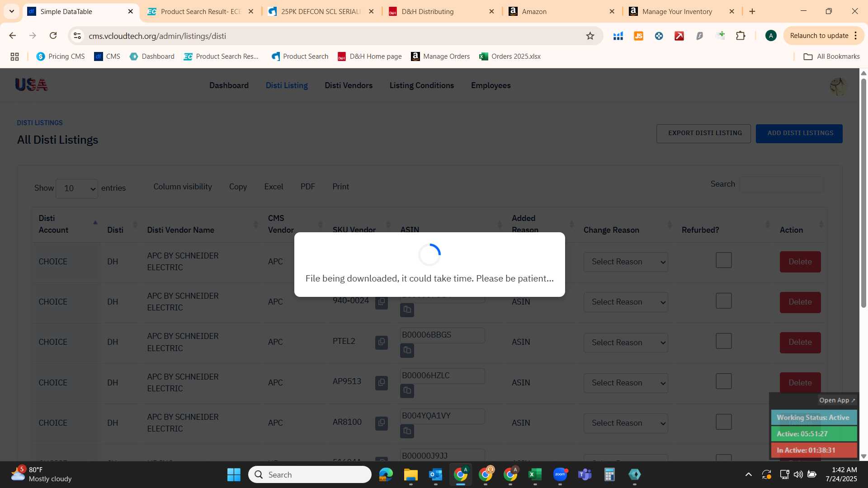The height and width of the screenshot is (488, 868).
Task: Go to Dashboard in the nav menu
Action: pyautogui.click(x=229, y=85)
